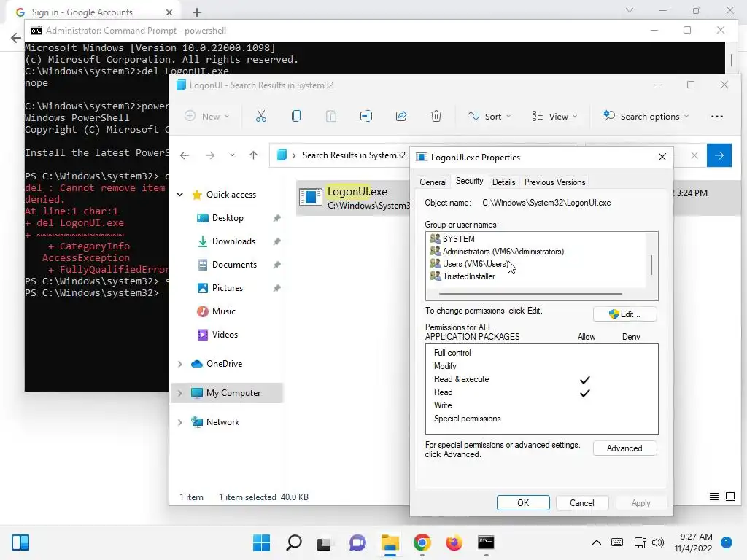Click the Advanced permissions button

(x=624, y=448)
